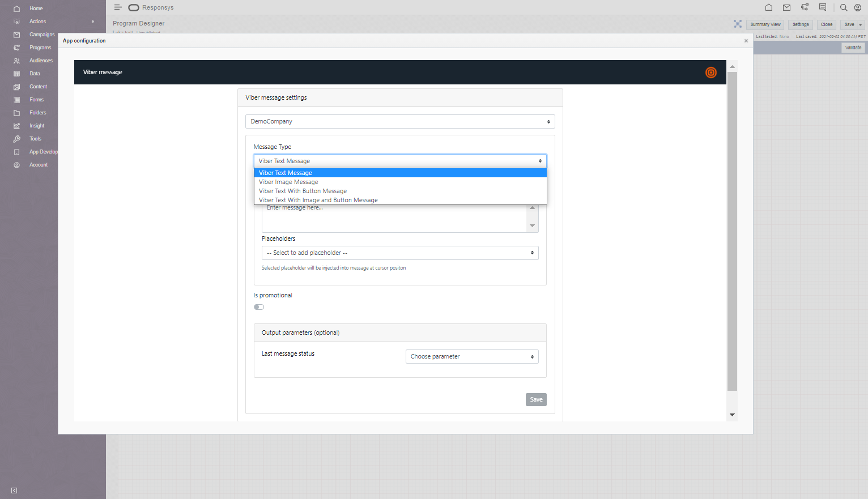The width and height of the screenshot is (868, 499).
Task: Open the DemoCompany dropdown
Action: (399, 122)
